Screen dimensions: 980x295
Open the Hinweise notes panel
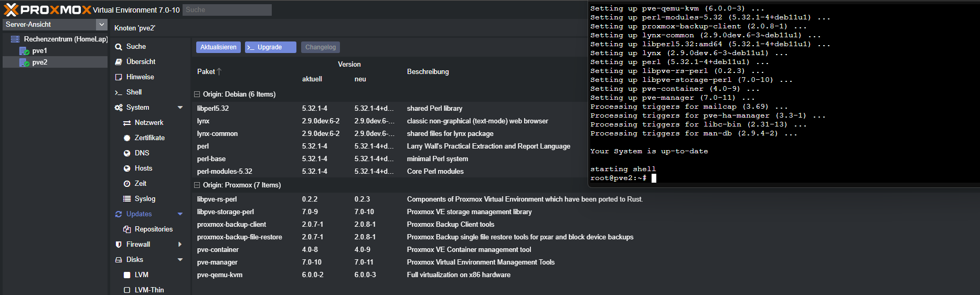140,77
